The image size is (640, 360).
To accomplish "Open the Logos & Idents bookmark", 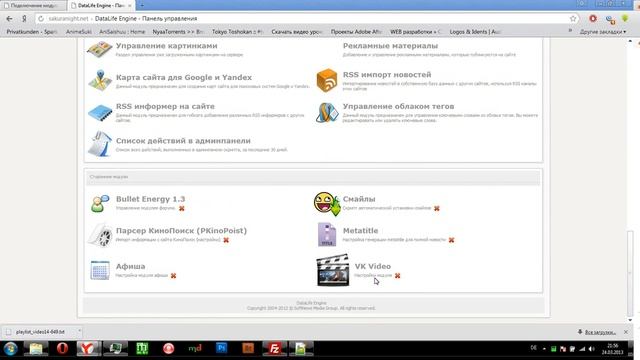I will [x=475, y=32].
